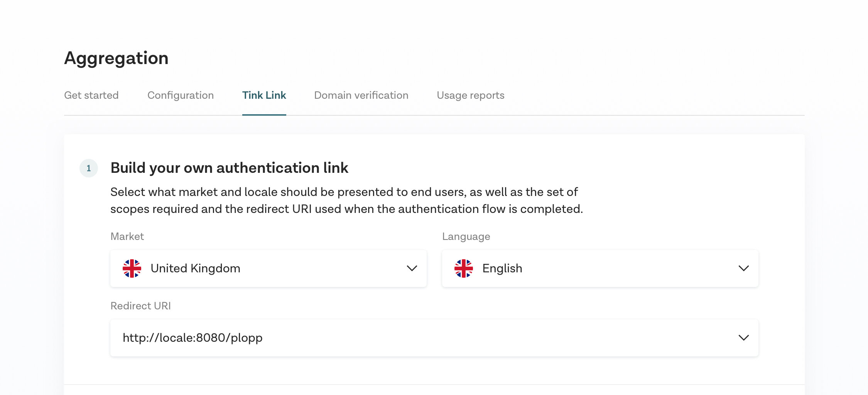Click the http://locale:8080/plopp redirect URI value
This screenshot has height=395, width=868.
(x=193, y=338)
